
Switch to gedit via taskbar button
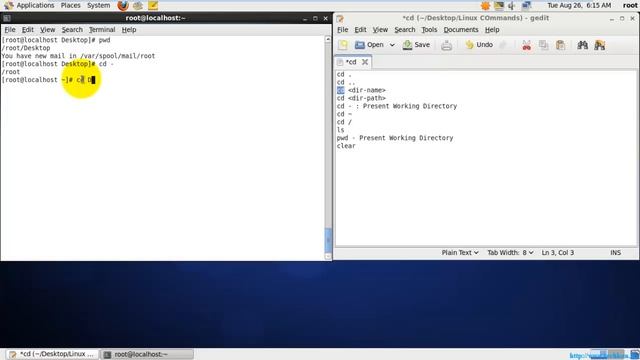pos(52,354)
